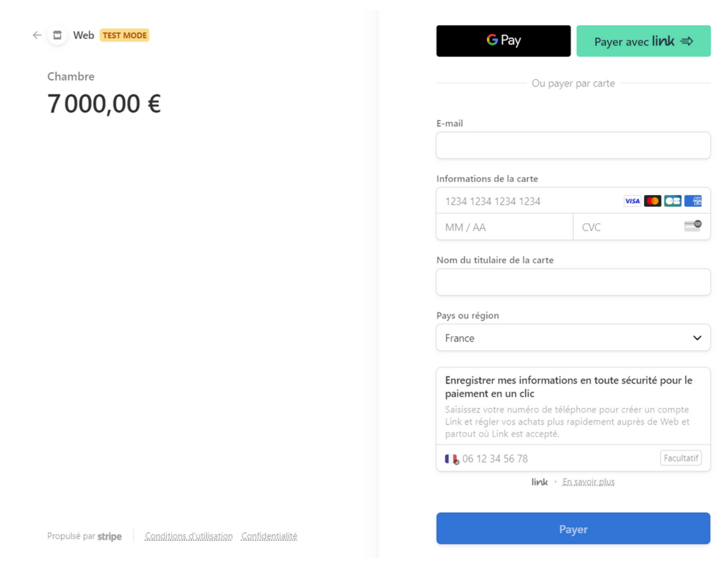Click the phone number field
This screenshot has width=728, height=572.
[x=557, y=459]
